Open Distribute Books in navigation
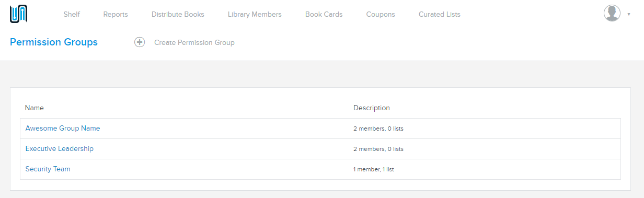 178,14
